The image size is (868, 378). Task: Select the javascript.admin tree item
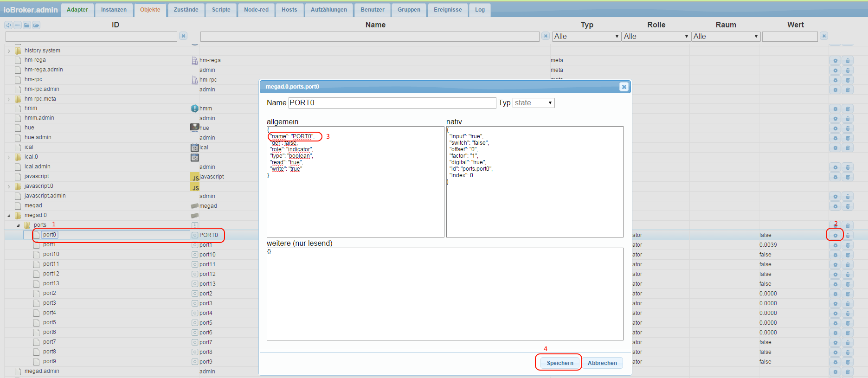coord(45,196)
